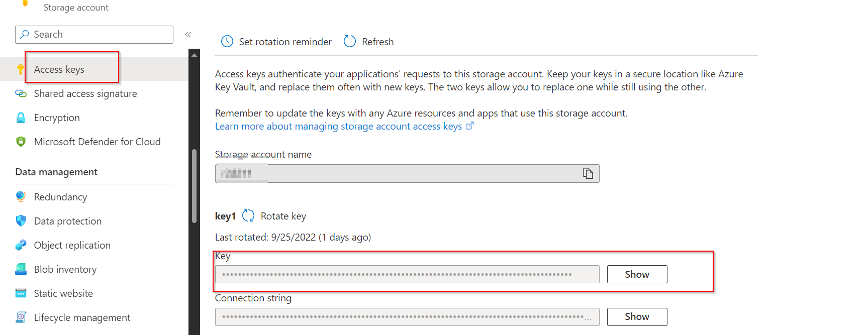Click the Microsoft Defender shield icon
The image size is (868, 335).
[21, 142]
